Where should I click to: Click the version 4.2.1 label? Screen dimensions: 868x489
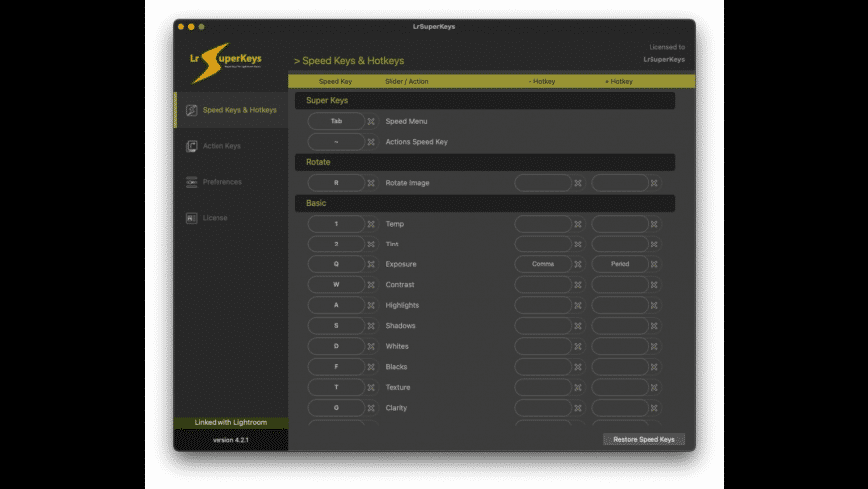point(230,440)
